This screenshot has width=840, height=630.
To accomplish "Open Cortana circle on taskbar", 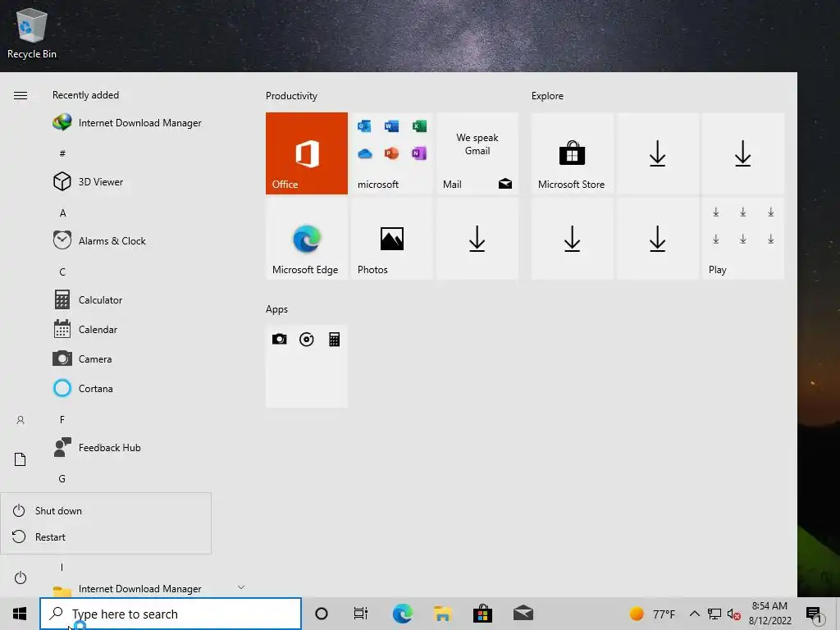I will pos(322,614).
